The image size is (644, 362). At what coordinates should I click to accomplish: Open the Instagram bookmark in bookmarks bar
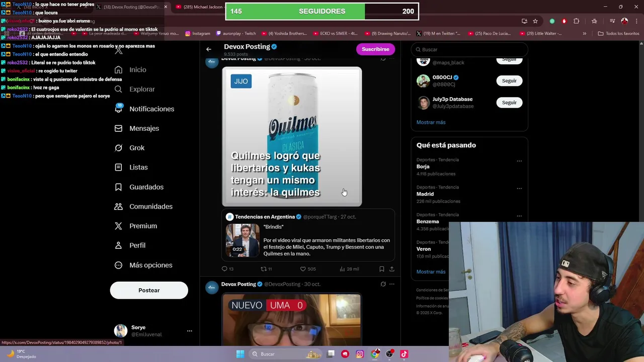tap(198, 34)
